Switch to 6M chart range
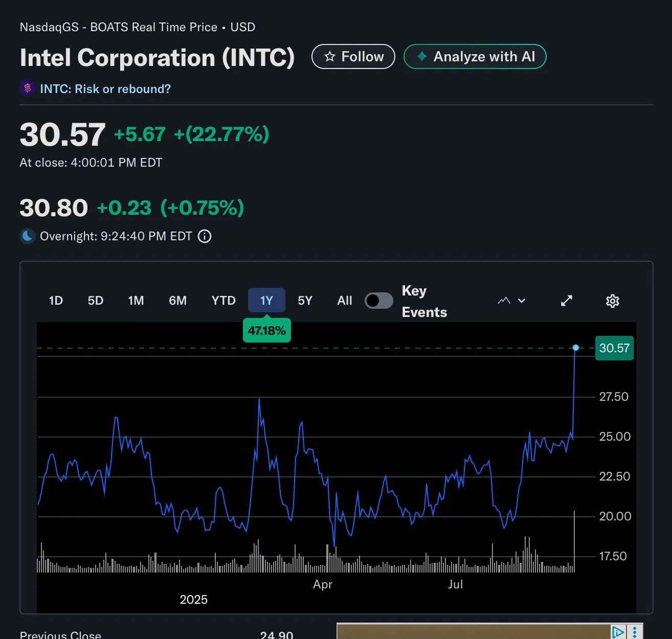672x639 pixels. (x=177, y=301)
